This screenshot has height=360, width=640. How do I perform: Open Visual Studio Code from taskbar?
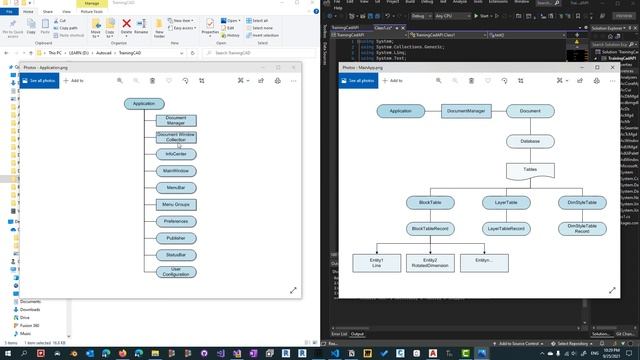coord(335,353)
